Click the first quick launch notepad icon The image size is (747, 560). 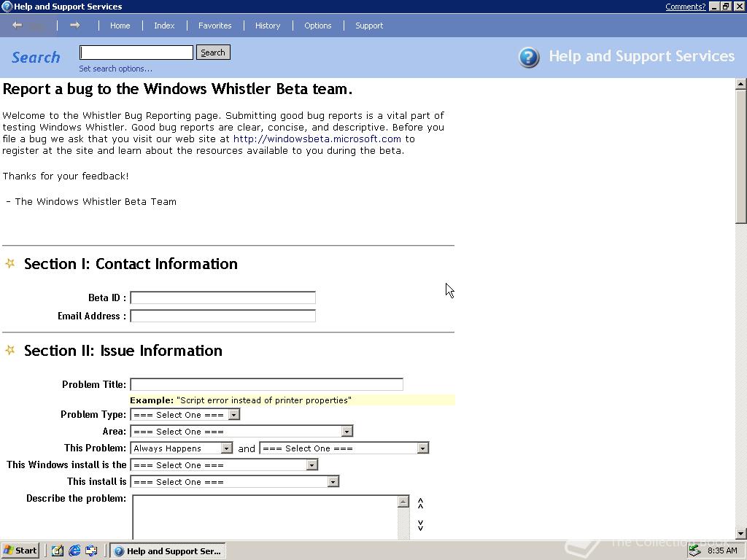pyautogui.click(x=58, y=551)
